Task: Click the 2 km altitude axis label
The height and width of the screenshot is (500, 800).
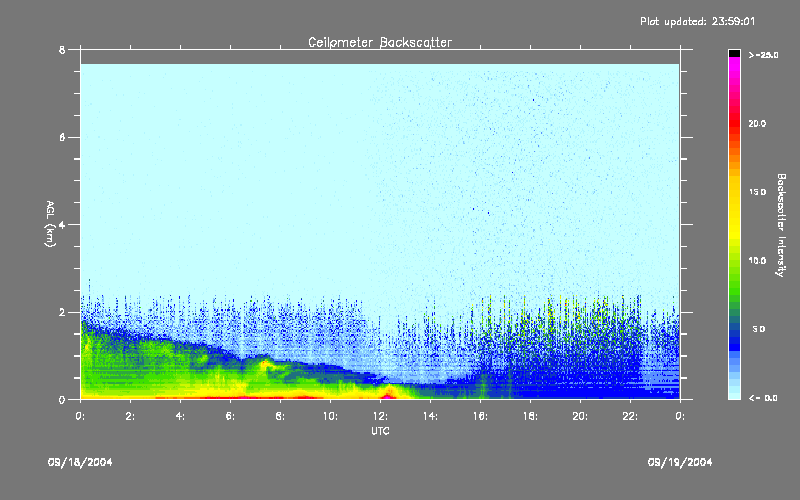Action: coord(62,312)
